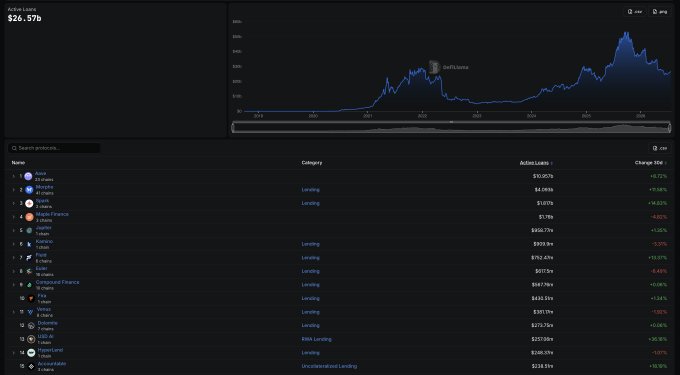Viewport: 680px width, 375px height.
Task: Expand the HyperLend row chevron
Action: tap(13, 353)
